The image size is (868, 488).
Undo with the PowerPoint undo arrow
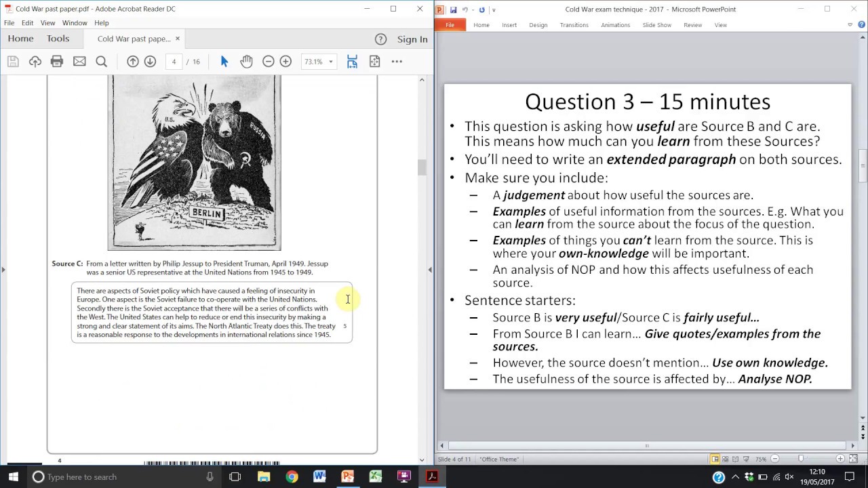(x=465, y=9)
